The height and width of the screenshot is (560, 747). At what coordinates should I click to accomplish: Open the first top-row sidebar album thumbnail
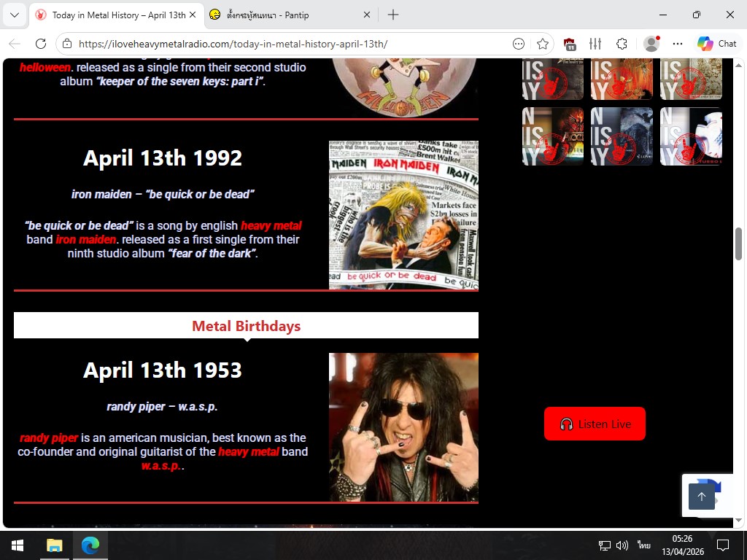point(553,79)
